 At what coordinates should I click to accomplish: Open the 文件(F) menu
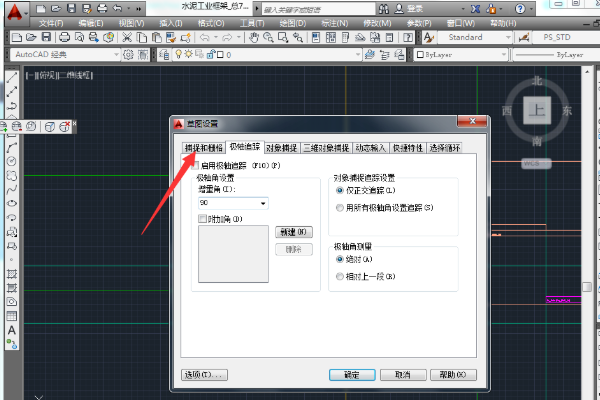point(51,23)
